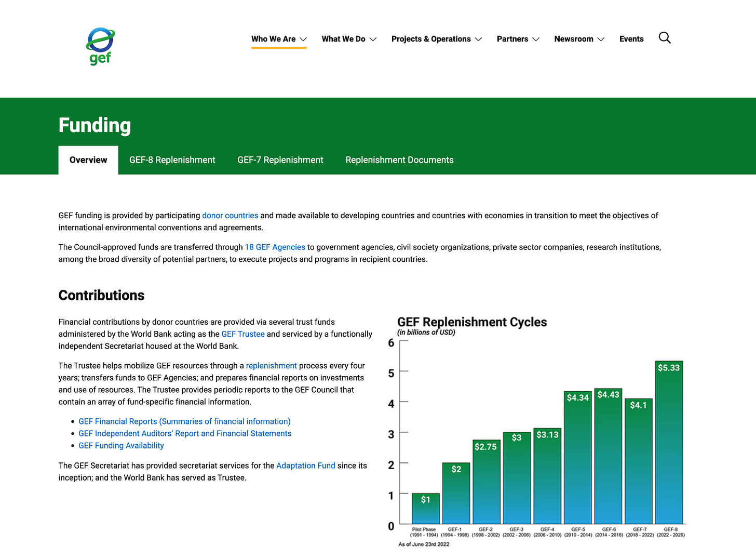Image resolution: width=756 pixels, height=558 pixels.
Task: Click the 'As of June 23rd 2022' note
Action: tap(424, 544)
